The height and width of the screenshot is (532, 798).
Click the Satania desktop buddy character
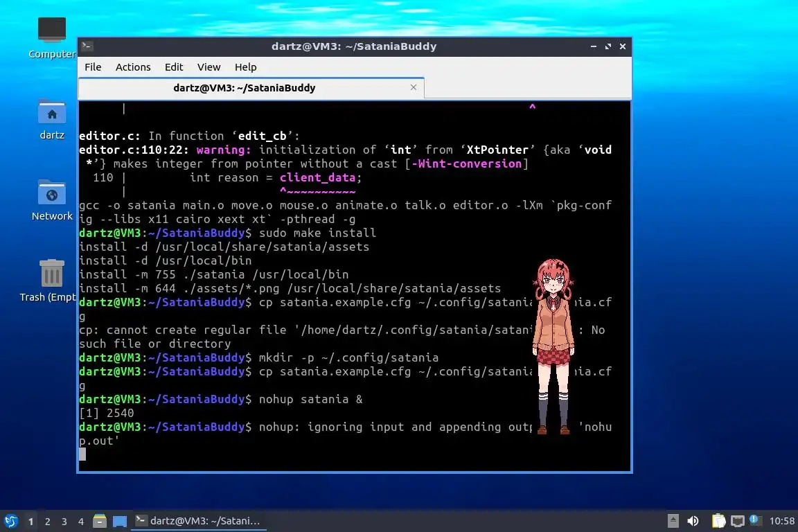(553, 346)
